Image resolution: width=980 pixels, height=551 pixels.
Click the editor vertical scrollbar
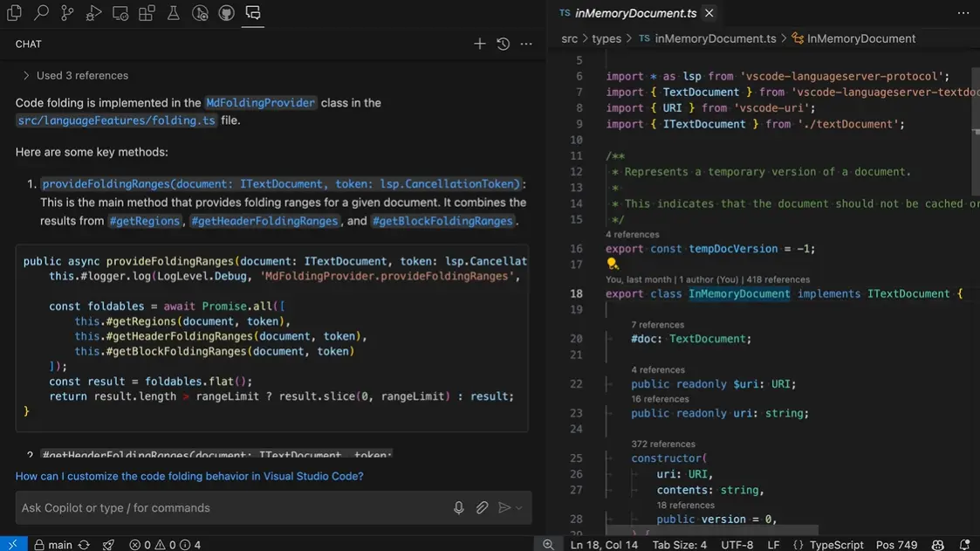[x=976, y=131]
